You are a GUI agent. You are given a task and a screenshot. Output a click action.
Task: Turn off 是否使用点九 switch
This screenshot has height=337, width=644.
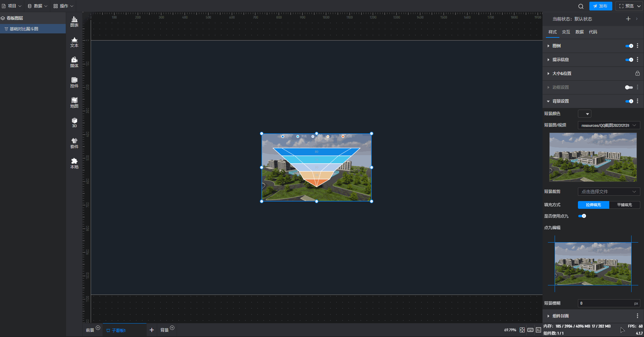pyautogui.click(x=582, y=216)
